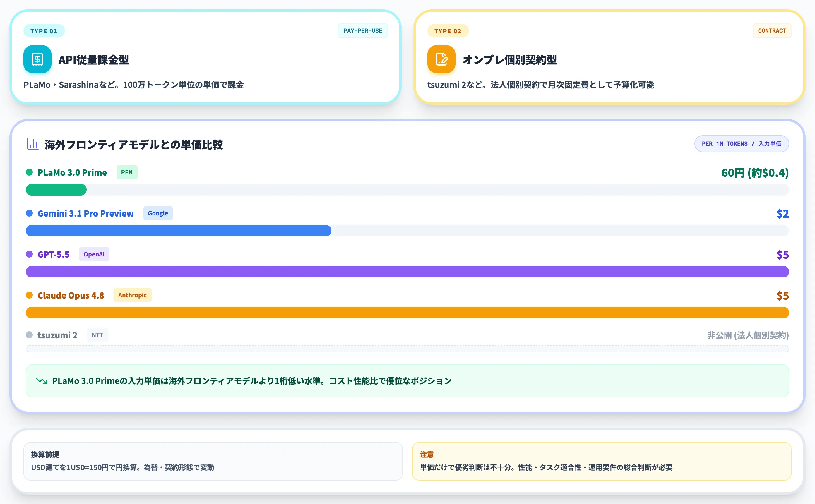
Task: Select the TYPE 01 badge
Action: point(44,31)
